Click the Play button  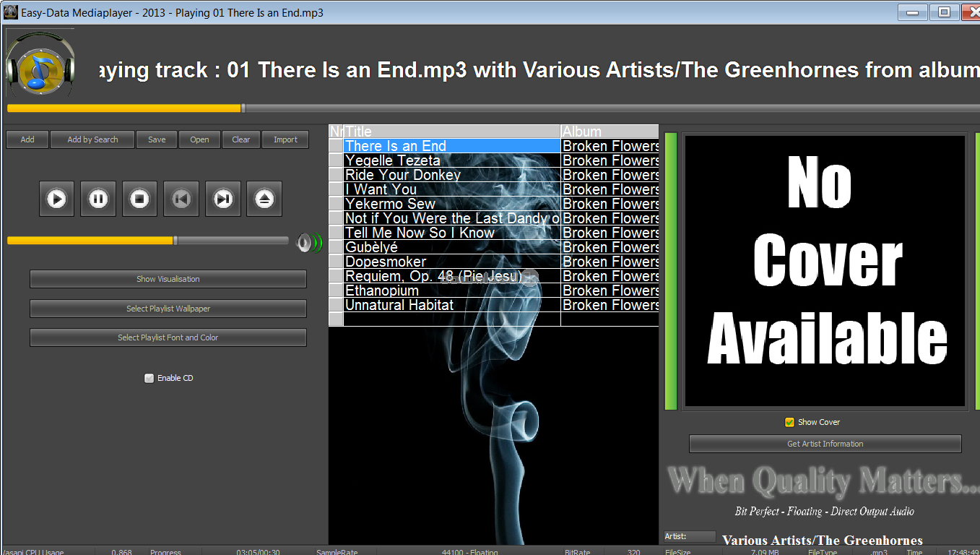(56, 199)
